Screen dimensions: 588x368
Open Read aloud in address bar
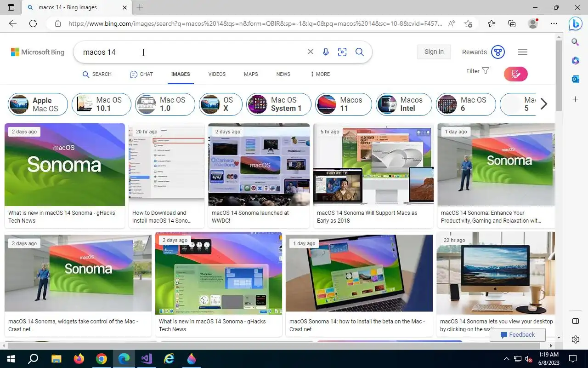[x=452, y=23]
